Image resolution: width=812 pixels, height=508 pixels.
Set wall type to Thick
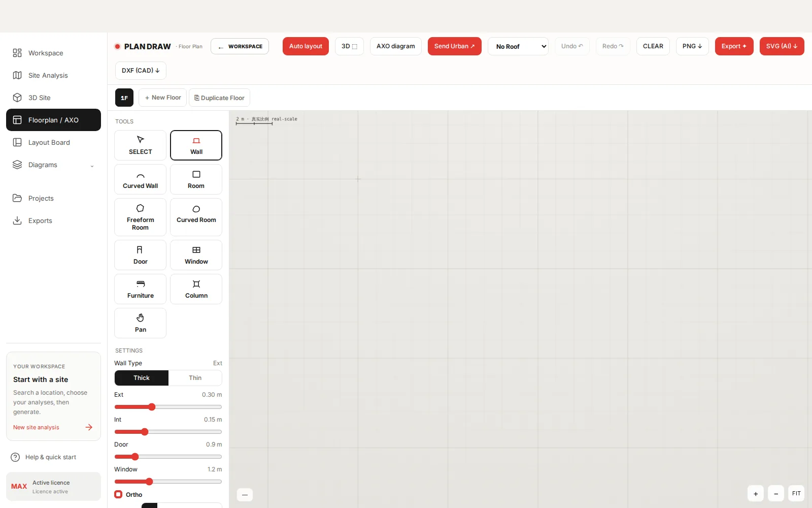pyautogui.click(x=142, y=378)
